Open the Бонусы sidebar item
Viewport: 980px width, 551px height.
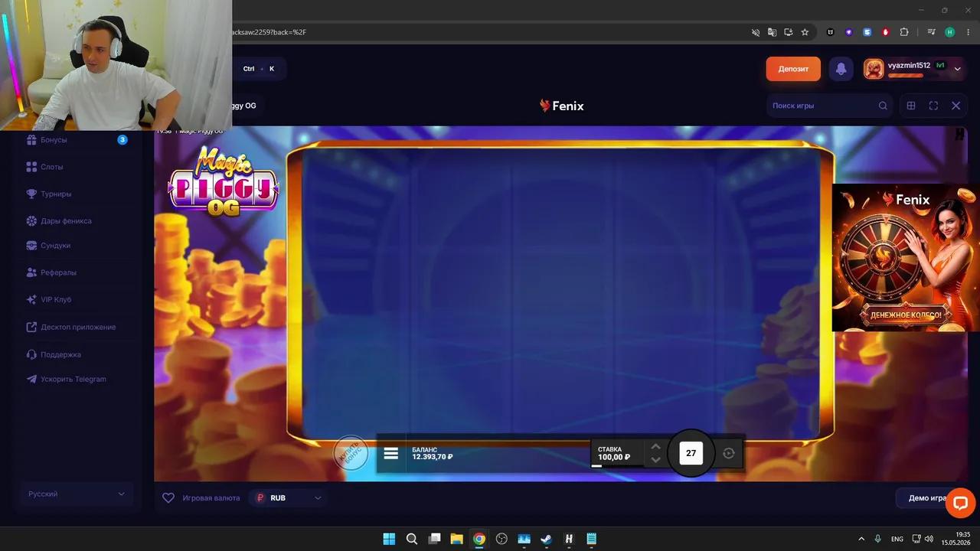[x=75, y=140]
